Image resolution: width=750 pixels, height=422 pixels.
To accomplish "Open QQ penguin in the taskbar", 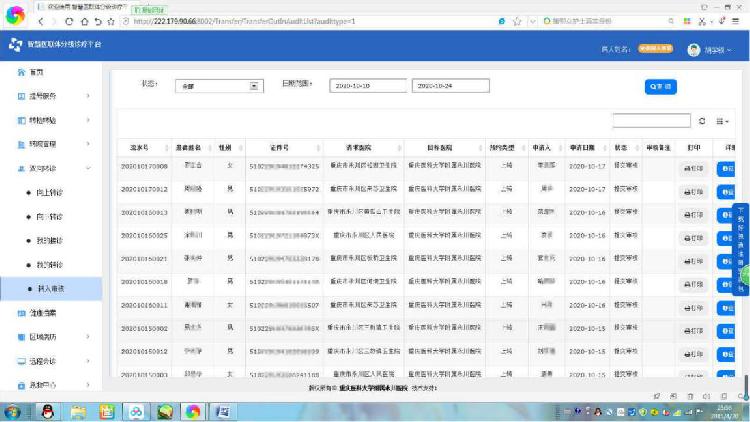I will point(47,412).
